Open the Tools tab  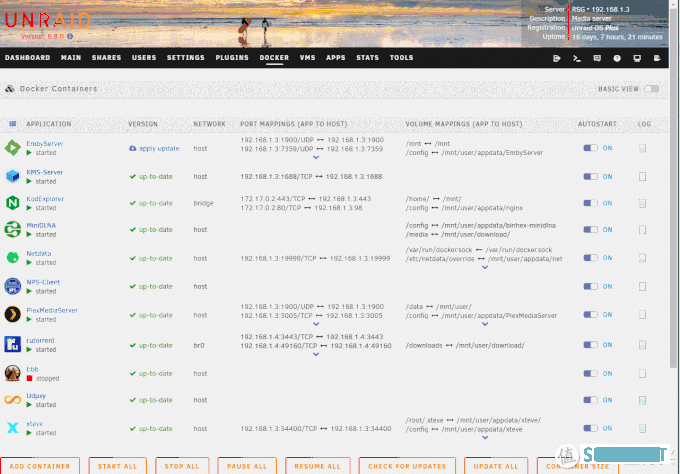tap(402, 58)
